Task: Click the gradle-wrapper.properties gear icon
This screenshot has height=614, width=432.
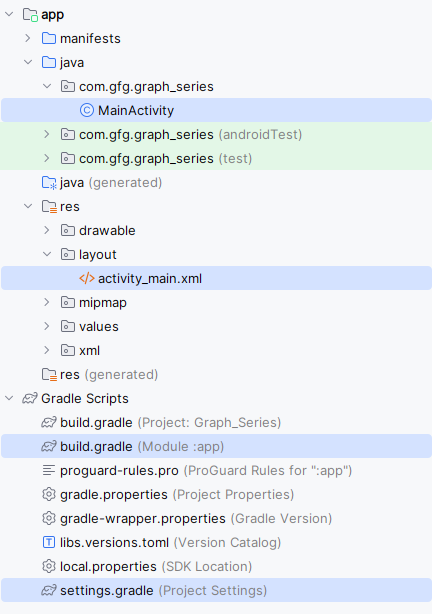Action: click(49, 518)
